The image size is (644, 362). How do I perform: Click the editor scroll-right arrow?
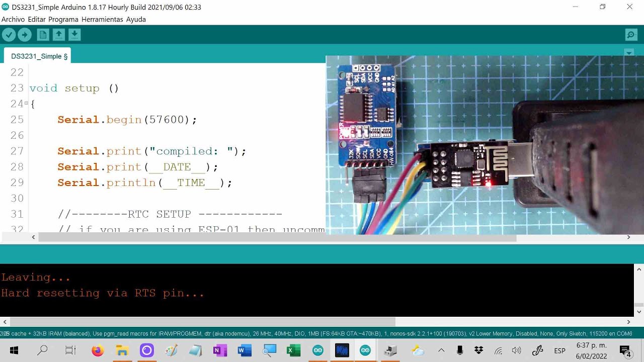pyautogui.click(x=628, y=237)
